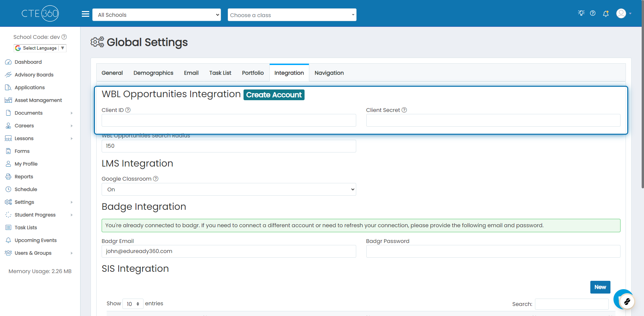Click the Asset Management sidebar icon

point(8,100)
